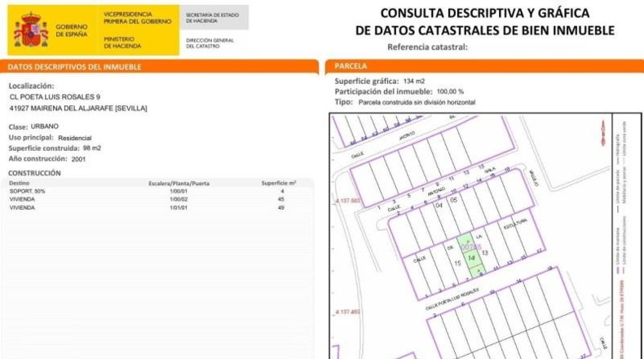This screenshot has height=359, width=644.
Task: Click 'Parcela construida sin división horizontal'
Action: 417,102
